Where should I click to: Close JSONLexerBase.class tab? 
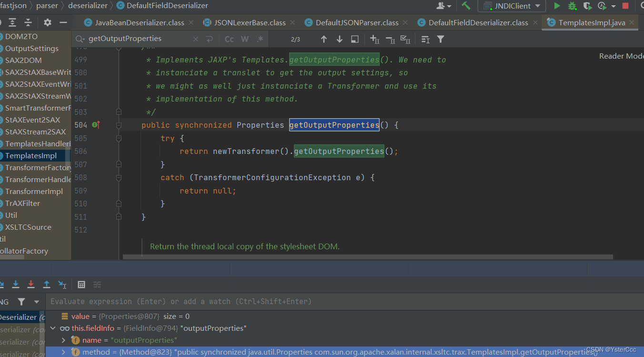[x=292, y=22]
